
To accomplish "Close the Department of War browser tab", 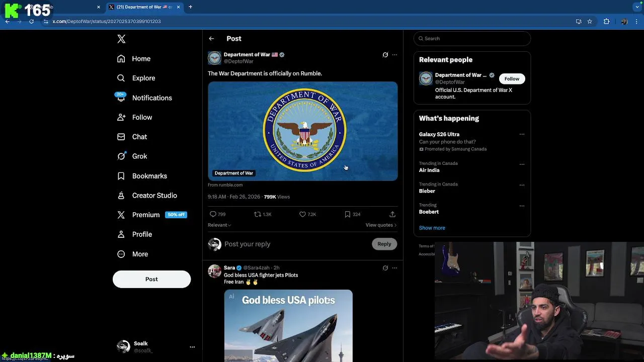I will [178, 7].
